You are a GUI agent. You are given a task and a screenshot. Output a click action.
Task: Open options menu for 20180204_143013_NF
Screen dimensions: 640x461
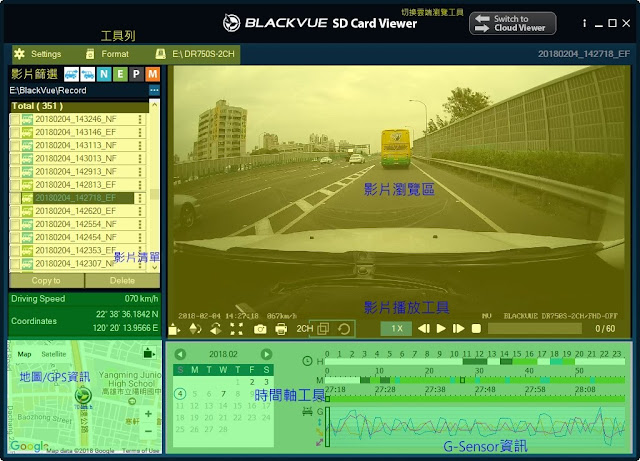pos(140,158)
